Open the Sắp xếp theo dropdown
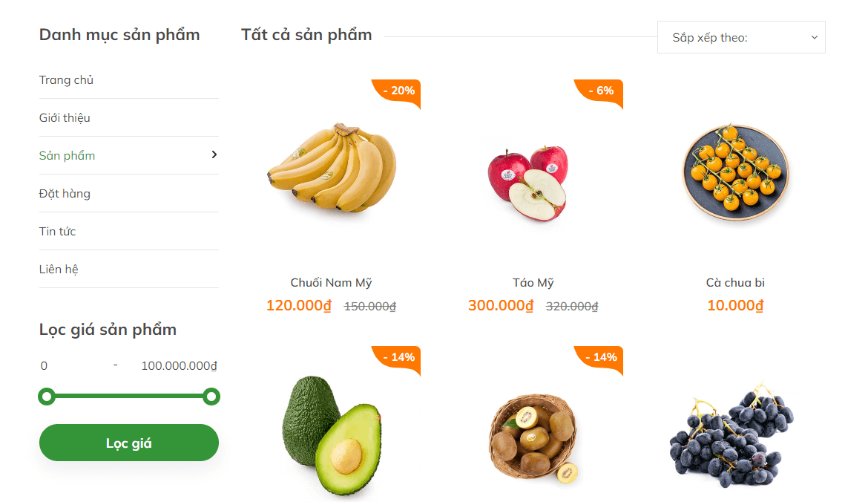Viewport: 868px width, 502px height. 741,37
